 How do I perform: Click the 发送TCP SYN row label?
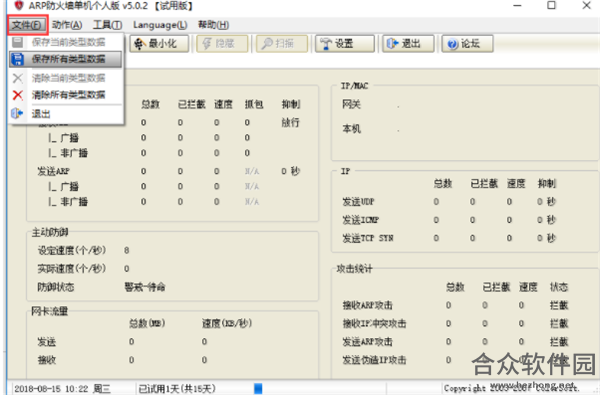[368, 238]
